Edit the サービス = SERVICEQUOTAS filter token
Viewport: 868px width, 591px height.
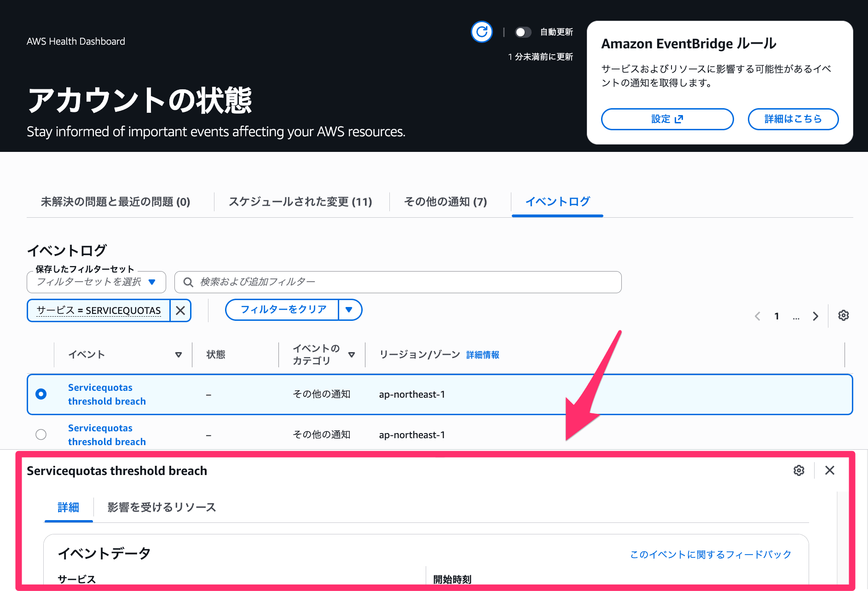pos(98,311)
